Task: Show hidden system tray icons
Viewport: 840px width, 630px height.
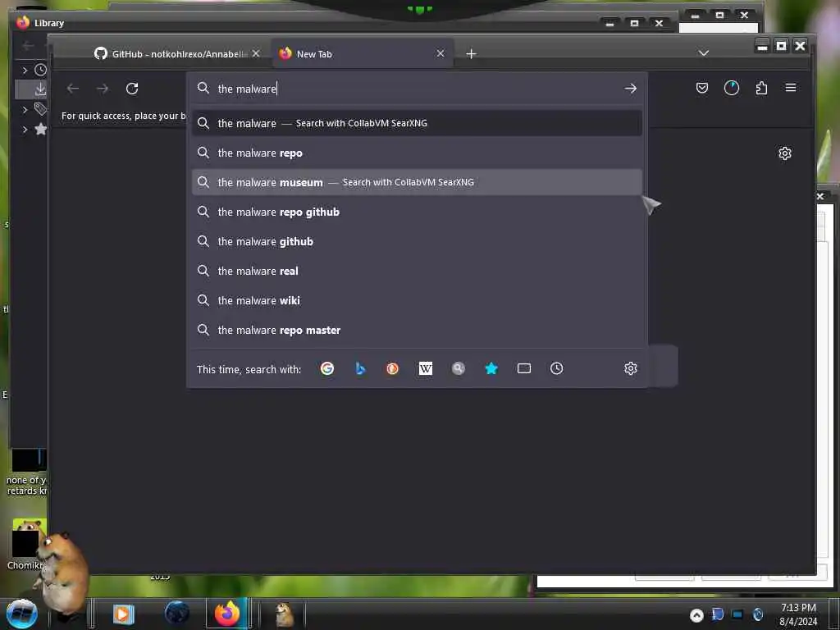Action: coord(696,615)
